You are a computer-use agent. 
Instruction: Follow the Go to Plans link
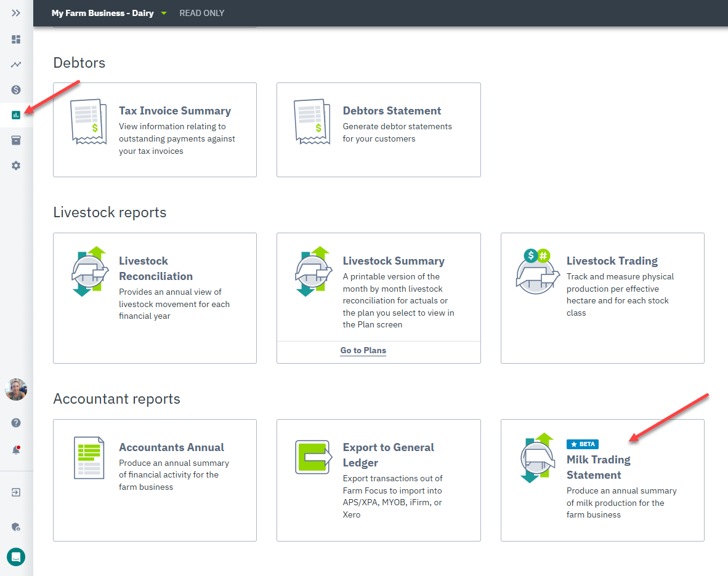[x=363, y=351]
